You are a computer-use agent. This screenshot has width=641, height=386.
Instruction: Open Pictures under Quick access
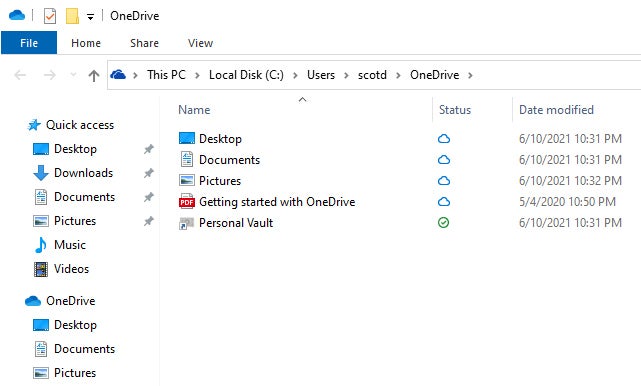click(75, 221)
